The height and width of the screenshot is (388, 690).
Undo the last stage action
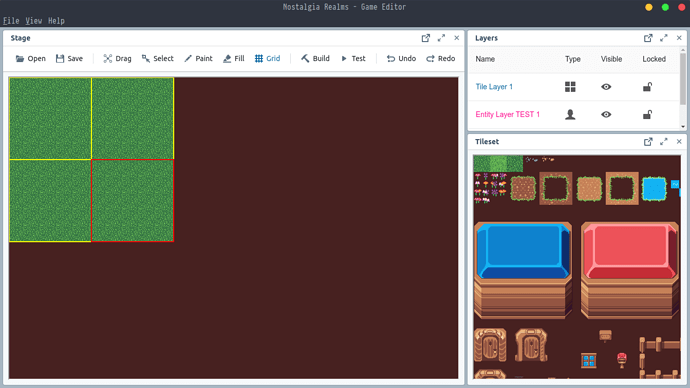click(401, 59)
